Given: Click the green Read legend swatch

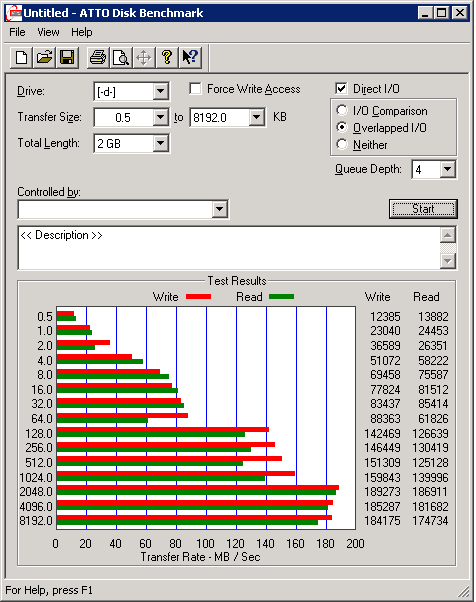Looking at the screenshot, I should tap(281, 296).
